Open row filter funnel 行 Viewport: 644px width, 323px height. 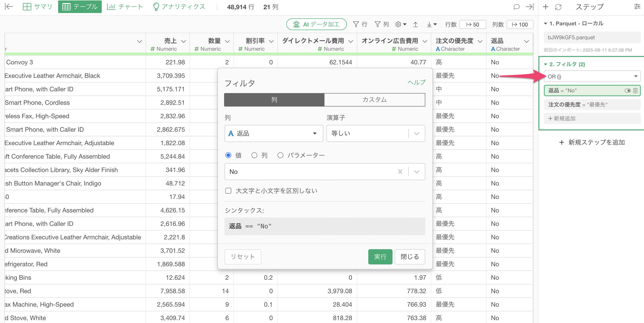(x=360, y=24)
